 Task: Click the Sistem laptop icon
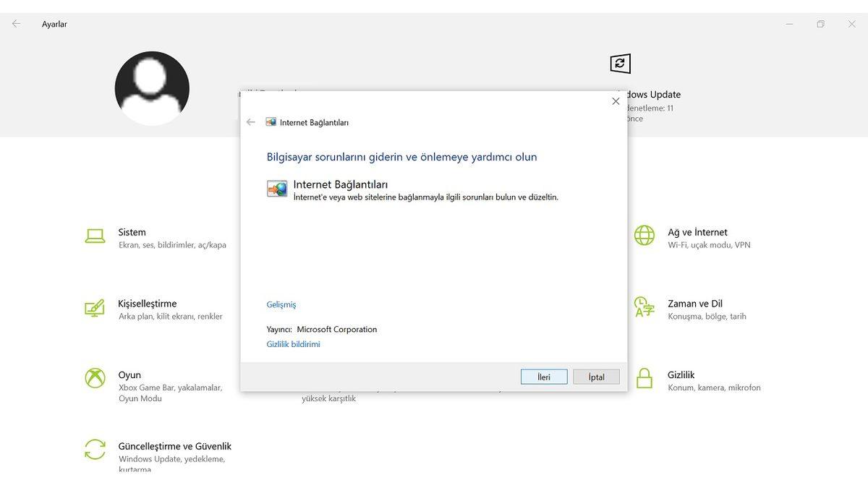click(x=95, y=236)
